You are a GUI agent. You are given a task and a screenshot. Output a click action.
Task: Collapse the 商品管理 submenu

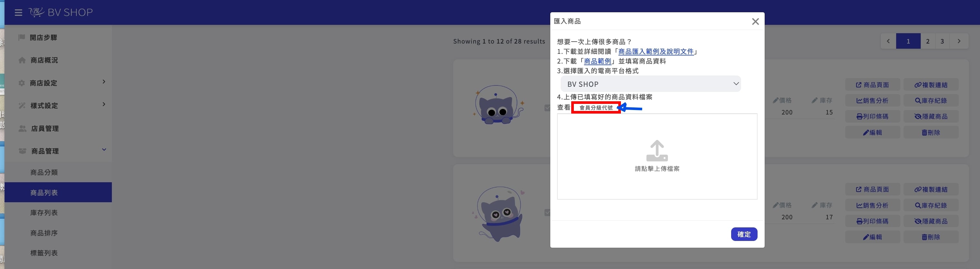pyautogui.click(x=104, y=150)
